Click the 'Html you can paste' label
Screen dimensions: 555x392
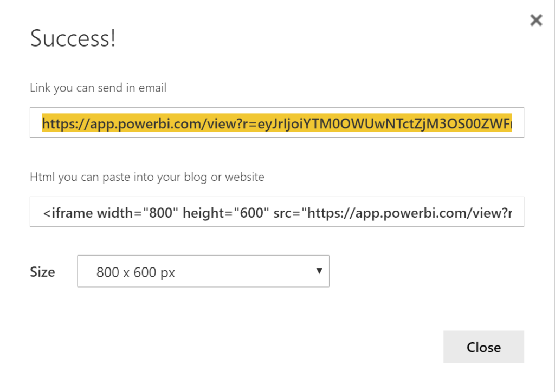point(147,177)
